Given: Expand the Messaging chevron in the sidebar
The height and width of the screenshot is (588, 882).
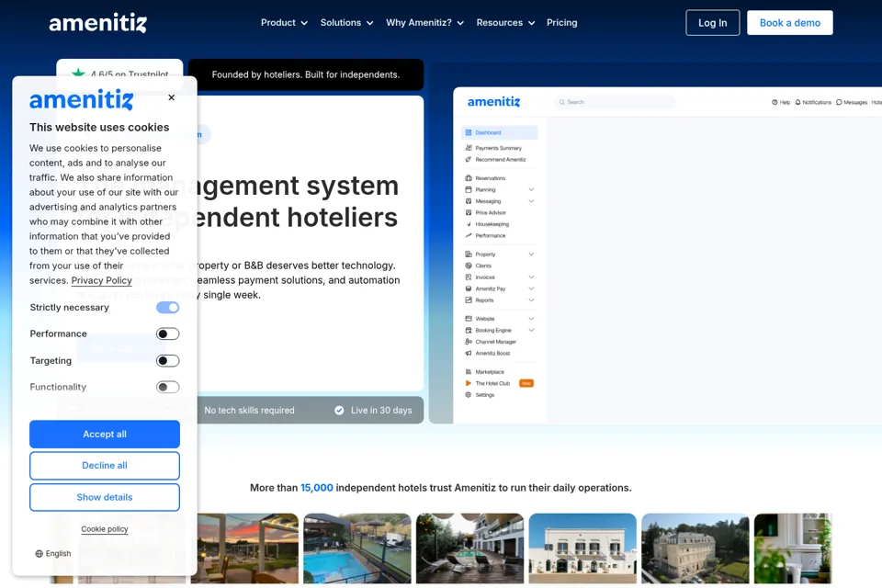Looking at the screenshot, I should click(531, 201).
